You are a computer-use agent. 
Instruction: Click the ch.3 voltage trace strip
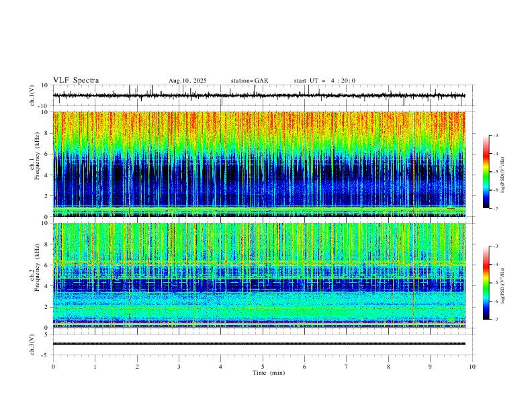pyautogui.click(x=259, y=344)
